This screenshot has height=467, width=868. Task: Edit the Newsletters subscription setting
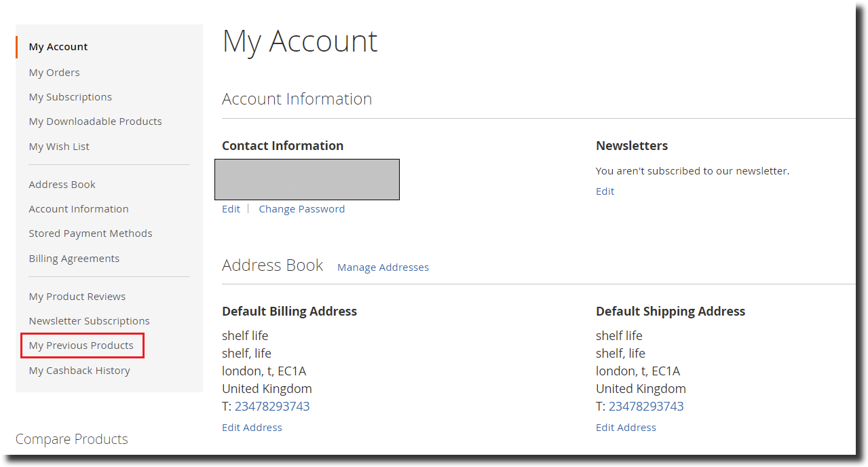point(605,191)
